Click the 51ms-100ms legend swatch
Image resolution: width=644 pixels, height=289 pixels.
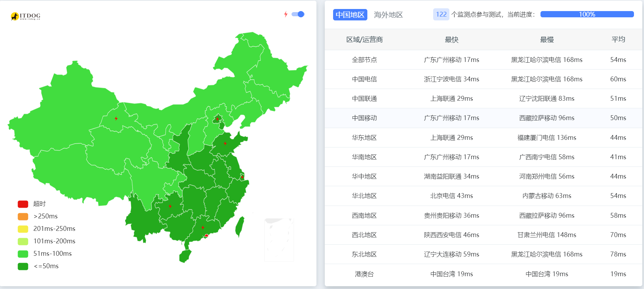click(x=23, y=254)
